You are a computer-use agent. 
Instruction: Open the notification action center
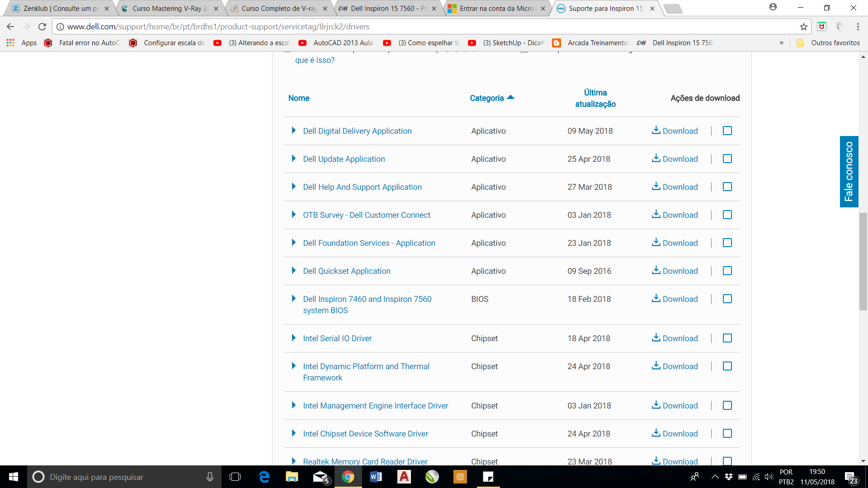tap(851, 478)
